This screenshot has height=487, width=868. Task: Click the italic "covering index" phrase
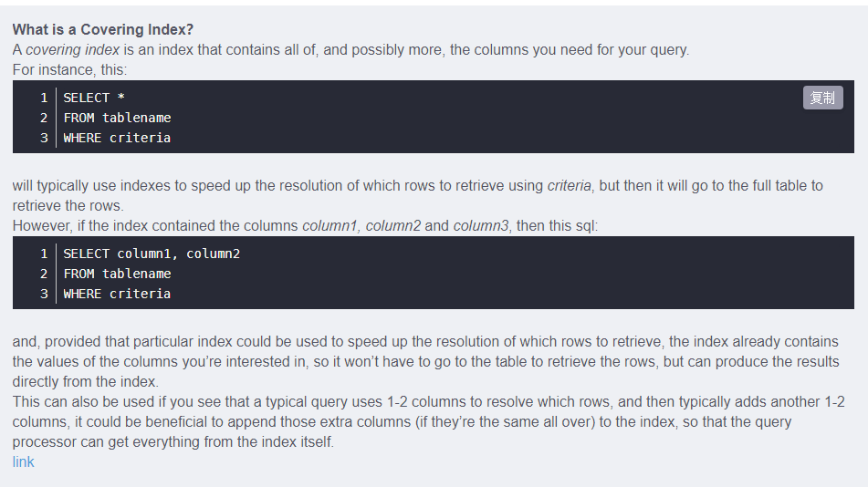pos(72,50)
